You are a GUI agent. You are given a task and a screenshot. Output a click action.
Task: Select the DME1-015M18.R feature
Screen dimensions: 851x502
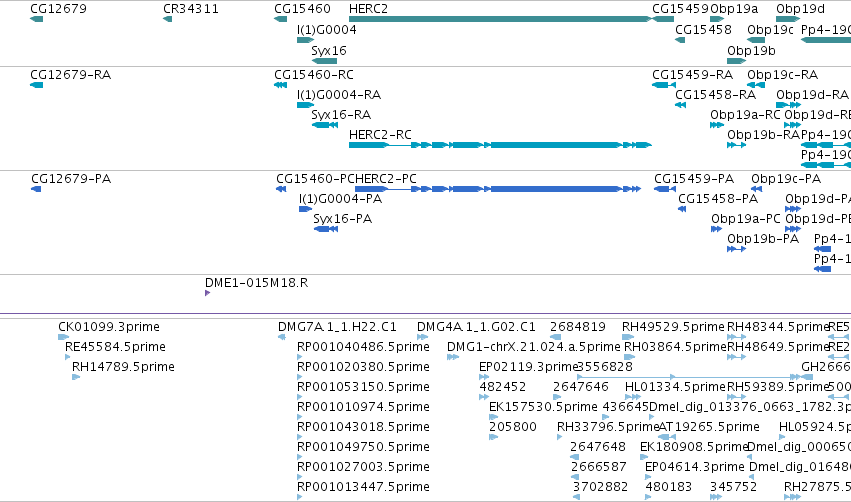[256, 283]
